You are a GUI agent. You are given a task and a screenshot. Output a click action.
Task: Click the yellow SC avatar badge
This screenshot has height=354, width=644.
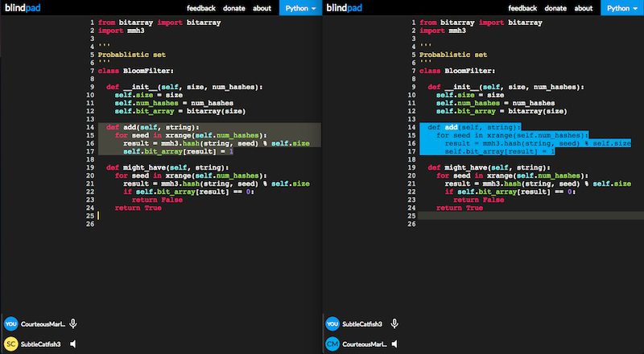click(11, 344)
